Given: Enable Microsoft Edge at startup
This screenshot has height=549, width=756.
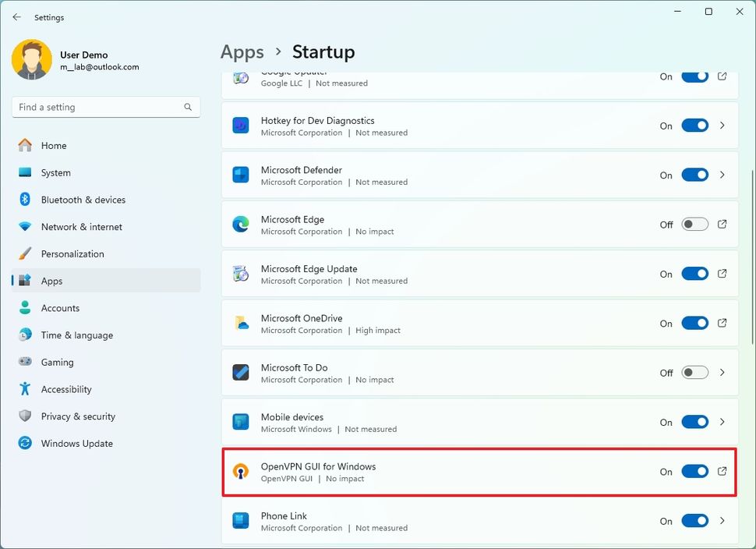Looking at the screenshot, I should [x=694, y=225].
